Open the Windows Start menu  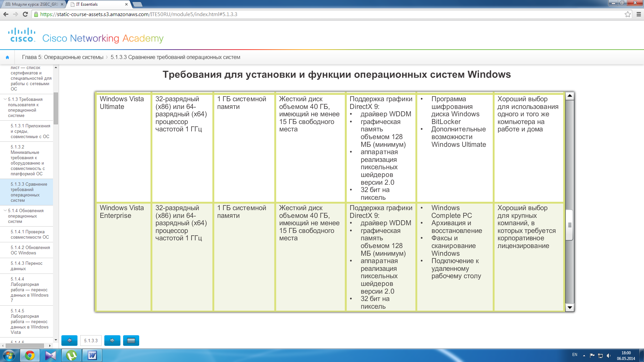[9, 355]
